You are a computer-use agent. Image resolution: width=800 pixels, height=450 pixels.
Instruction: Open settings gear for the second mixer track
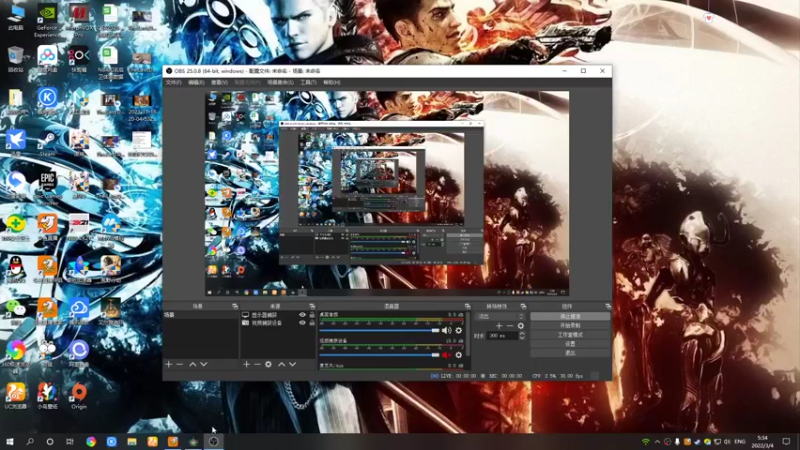459,355
